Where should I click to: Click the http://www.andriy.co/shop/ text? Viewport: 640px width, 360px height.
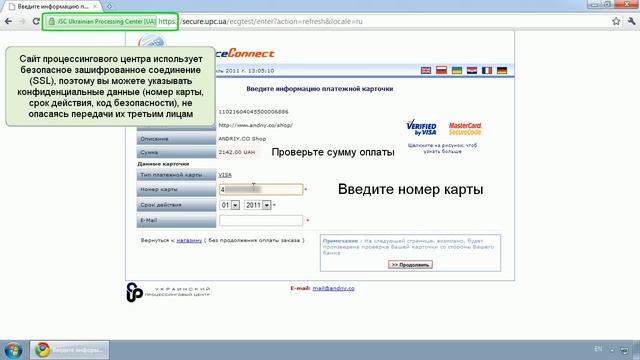pos(256,125)
